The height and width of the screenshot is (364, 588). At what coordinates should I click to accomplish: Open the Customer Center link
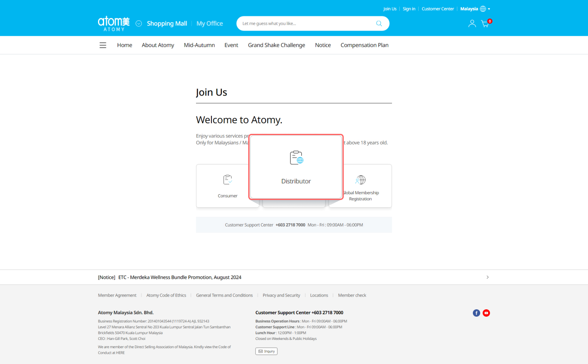coord(438,9)
